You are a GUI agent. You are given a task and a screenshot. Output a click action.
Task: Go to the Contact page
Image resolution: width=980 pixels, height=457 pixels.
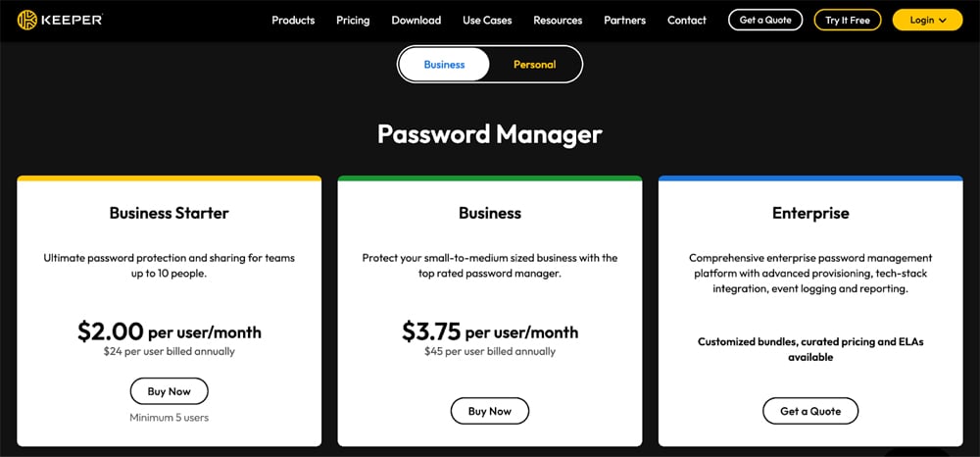tap(686, 21)
